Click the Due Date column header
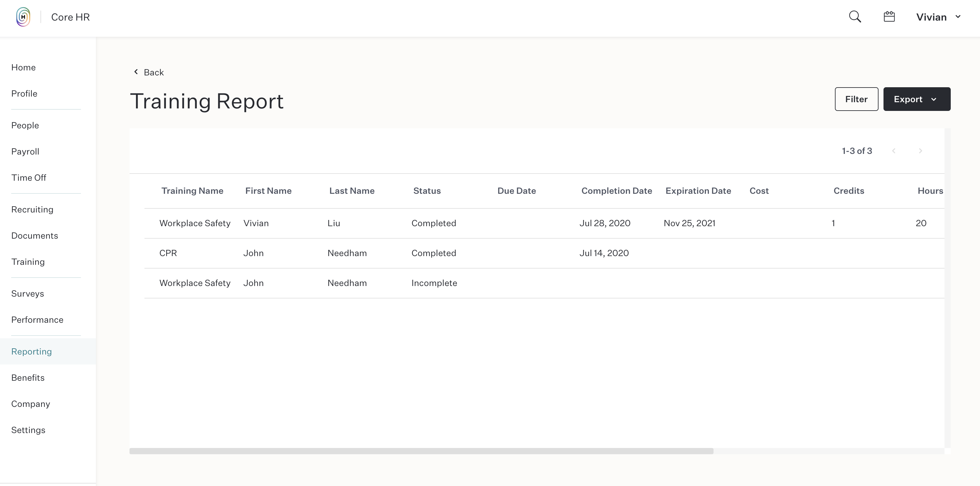 [517, 191]
